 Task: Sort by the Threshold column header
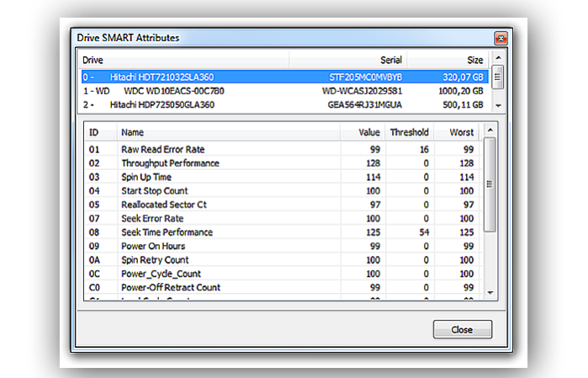410,132
